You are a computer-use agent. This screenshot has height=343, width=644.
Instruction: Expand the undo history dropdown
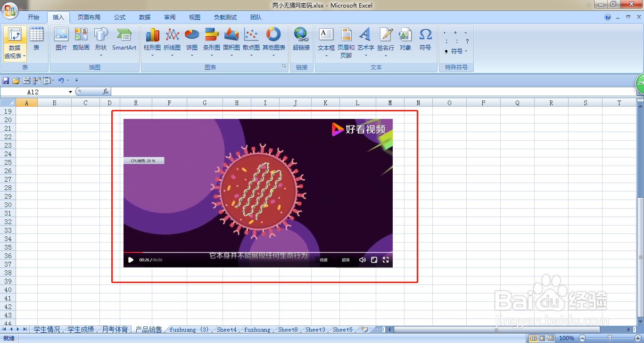pyautogui.click(x=68, y=81)
